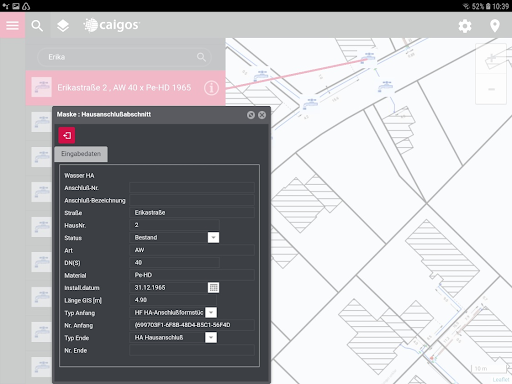
Task: Zoom in on the map
Action: coord(491,59)
